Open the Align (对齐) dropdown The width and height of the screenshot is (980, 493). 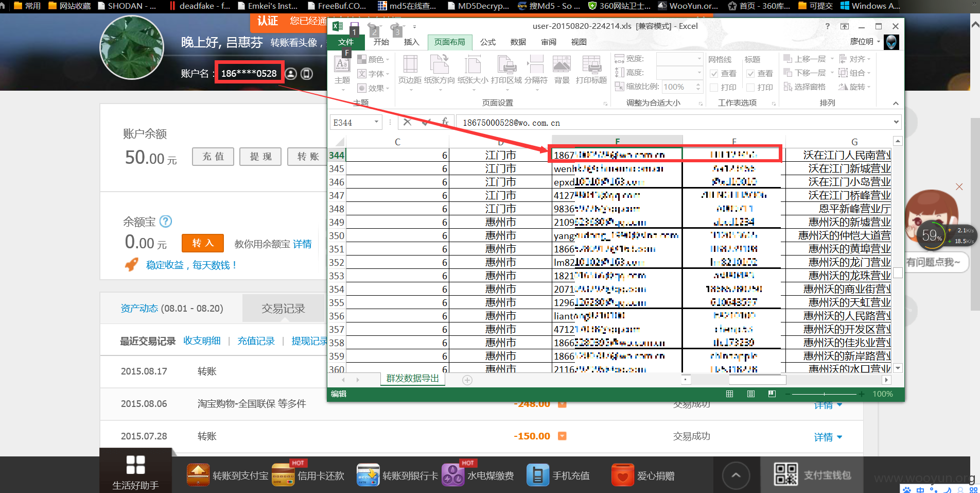(855, 59)
